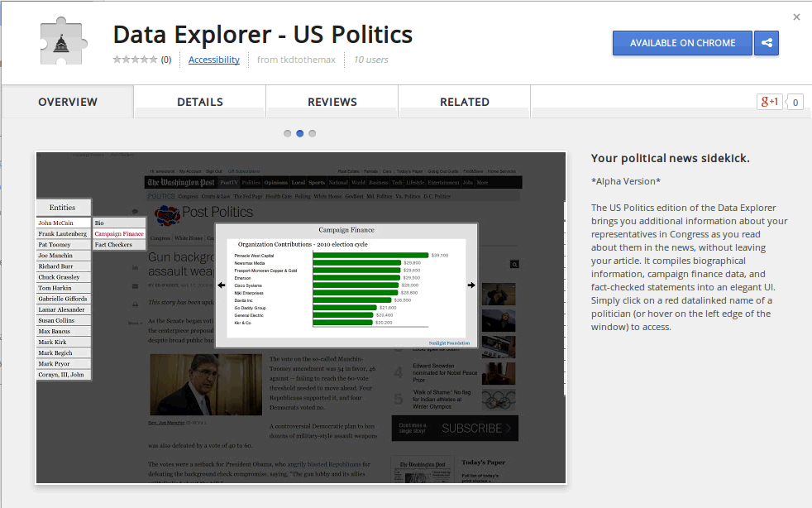The width and height of the screenshot is (812, 508).
Task: Click the left arrow in the Campaign Finance popup
Action: tap(222, 285)
